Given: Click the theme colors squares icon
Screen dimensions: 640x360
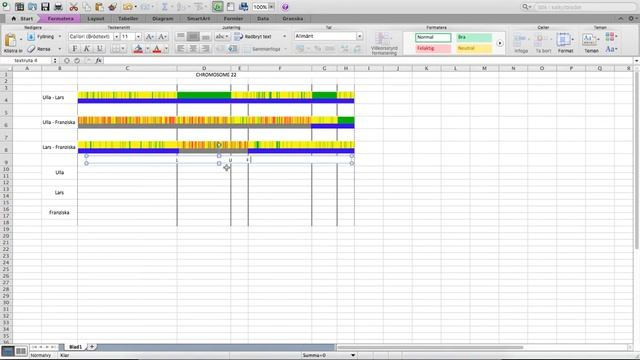Looking at the screenshot, I should point(610,37).
